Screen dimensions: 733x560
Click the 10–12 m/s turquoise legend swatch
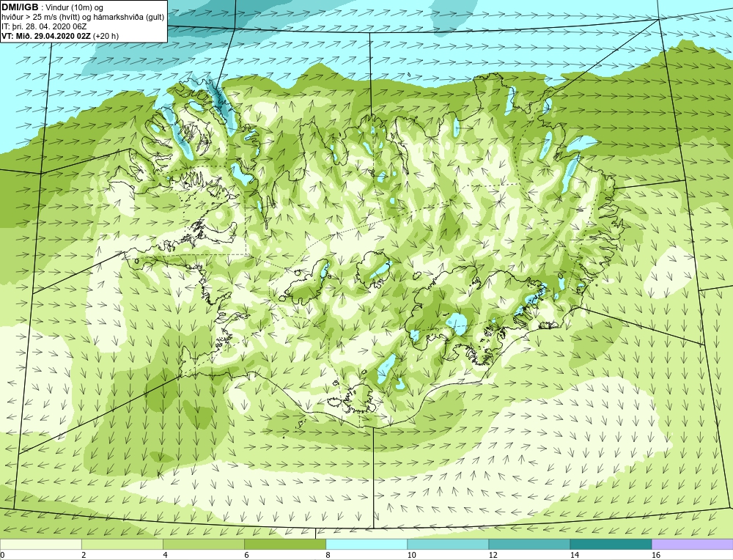click(x=448, y=544)
